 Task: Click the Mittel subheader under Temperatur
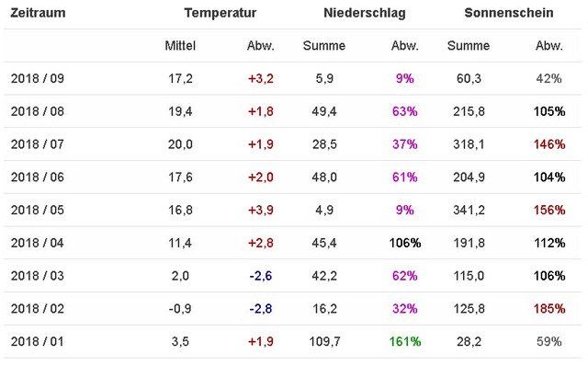[x=180, y=46]
